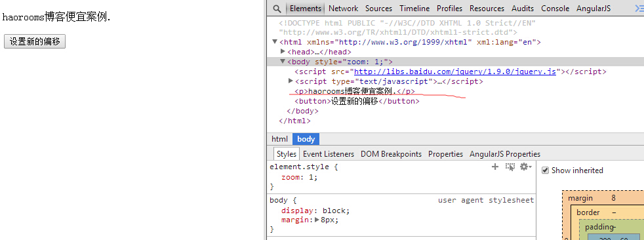Click the DevTools overflow icon after AngularJS

click(x=639, y=9)
